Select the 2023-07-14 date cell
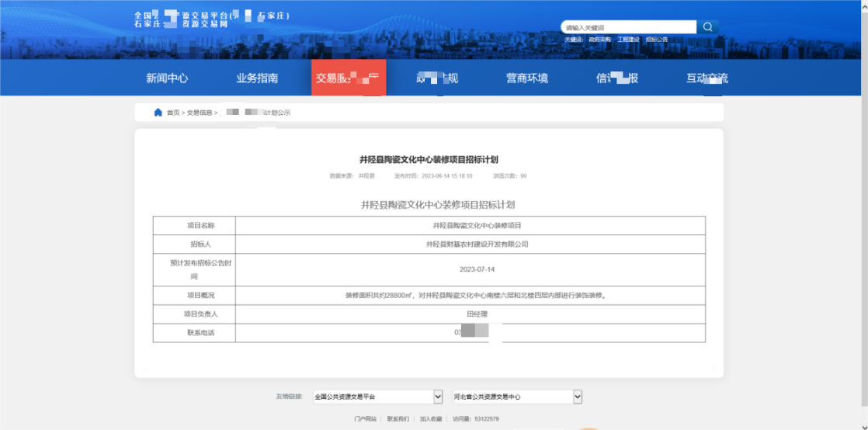Viewport: 868px width, 430px height. (x=470, y=270)
